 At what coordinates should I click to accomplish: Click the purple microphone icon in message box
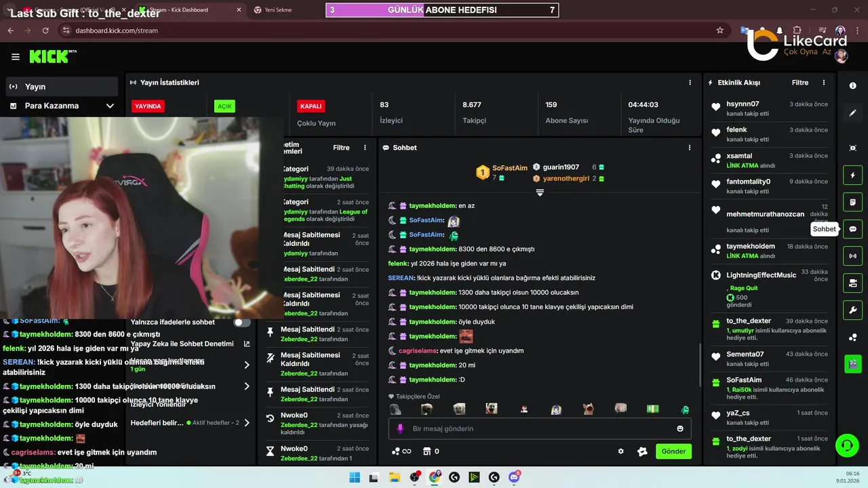400,428
